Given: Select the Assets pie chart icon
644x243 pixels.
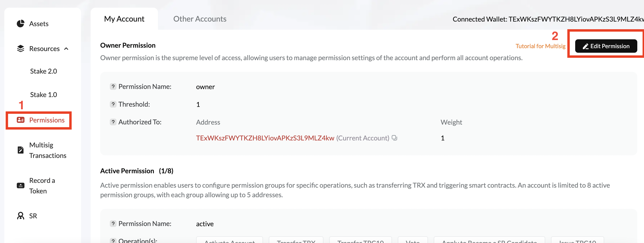Looking at the screenshot, I should pyautogui.click(x=21, y=23).
